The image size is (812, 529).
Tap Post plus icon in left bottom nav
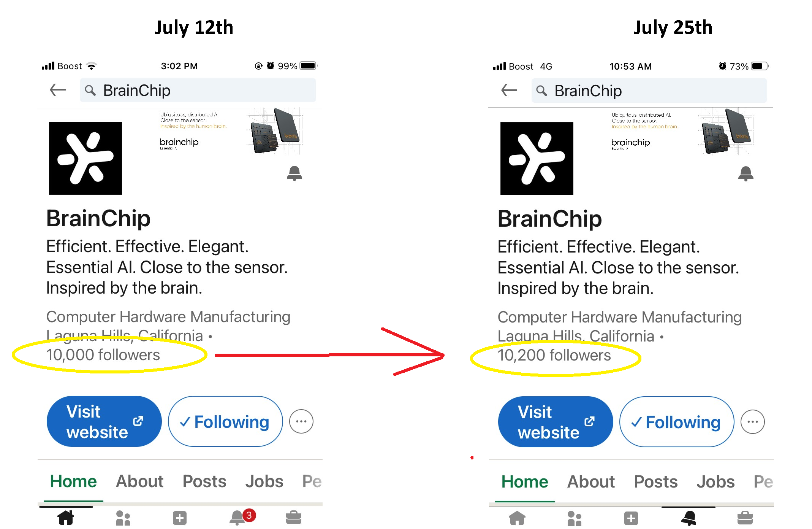180,518
